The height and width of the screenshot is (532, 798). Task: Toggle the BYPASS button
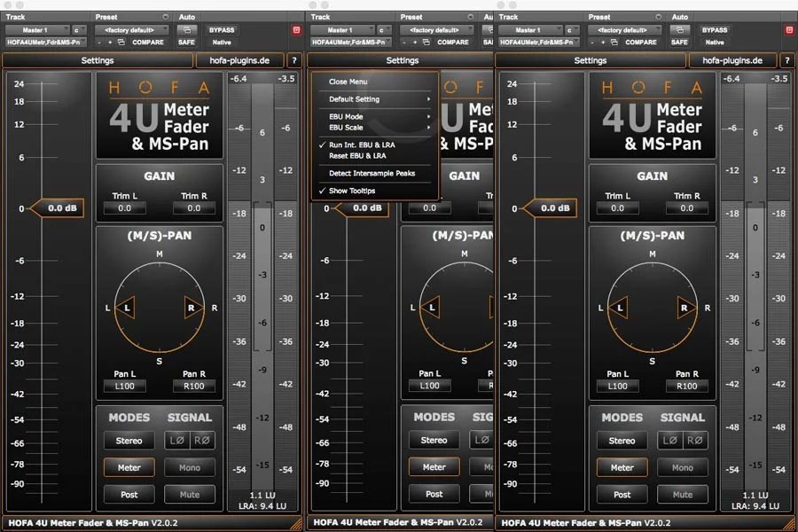pos(220,29)
